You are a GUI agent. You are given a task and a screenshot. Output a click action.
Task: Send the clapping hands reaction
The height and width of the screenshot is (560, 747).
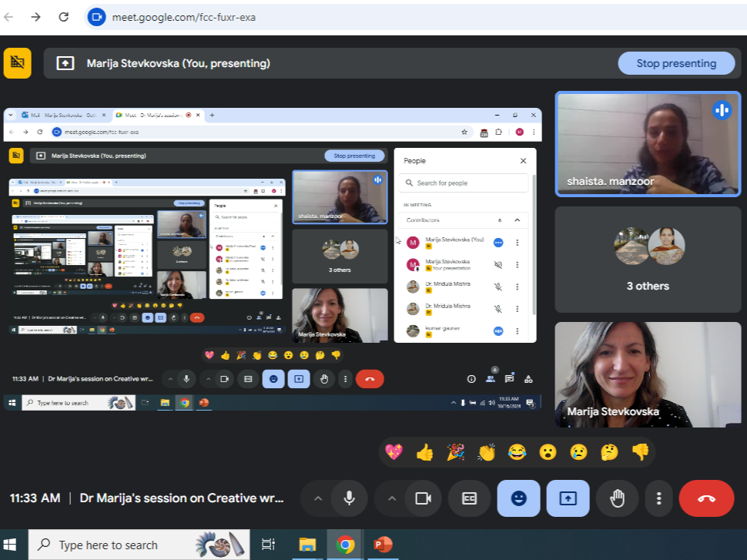(487, 452)
